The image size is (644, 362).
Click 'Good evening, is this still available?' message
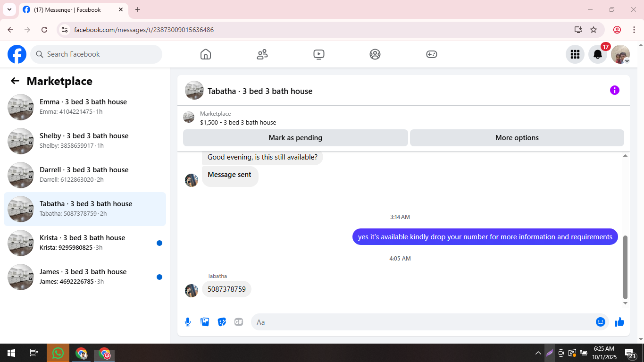[262, 157]
